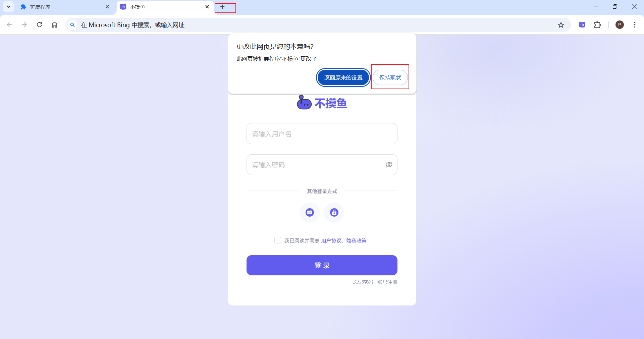Screen dimensions: 644x339
Task: Switch to the 扩展程序 tab
Action: 65,7
